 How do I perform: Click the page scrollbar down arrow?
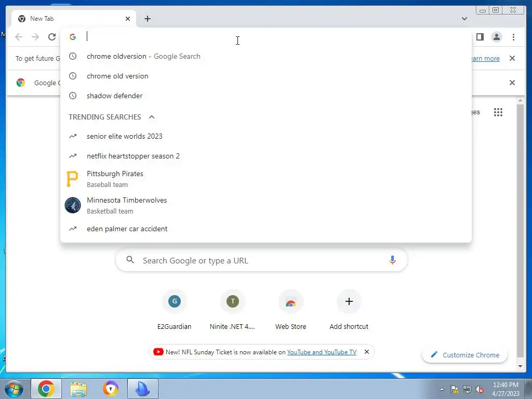pyautogui.click(x=520, y=366)
